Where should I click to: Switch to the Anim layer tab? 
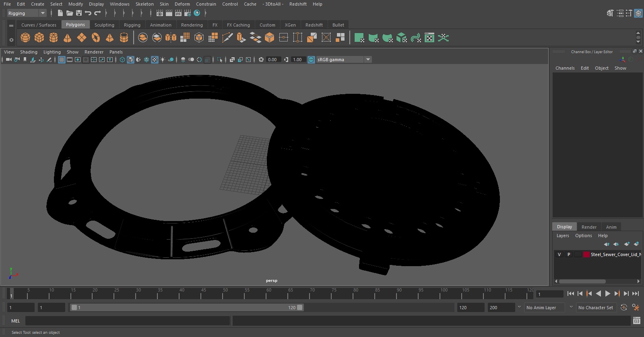pyautogui.click(x=611, y=227)
